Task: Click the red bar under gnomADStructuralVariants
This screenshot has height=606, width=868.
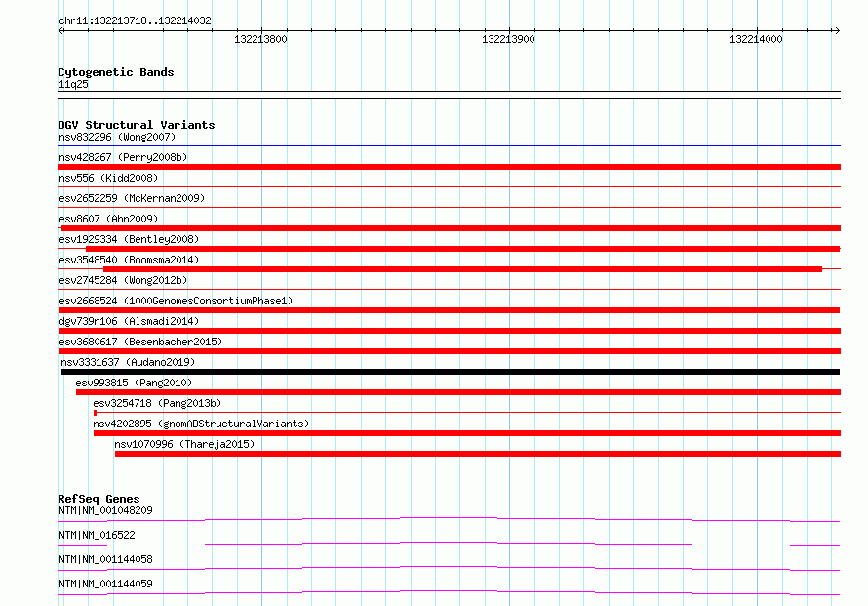Action: tap(467, 433)
